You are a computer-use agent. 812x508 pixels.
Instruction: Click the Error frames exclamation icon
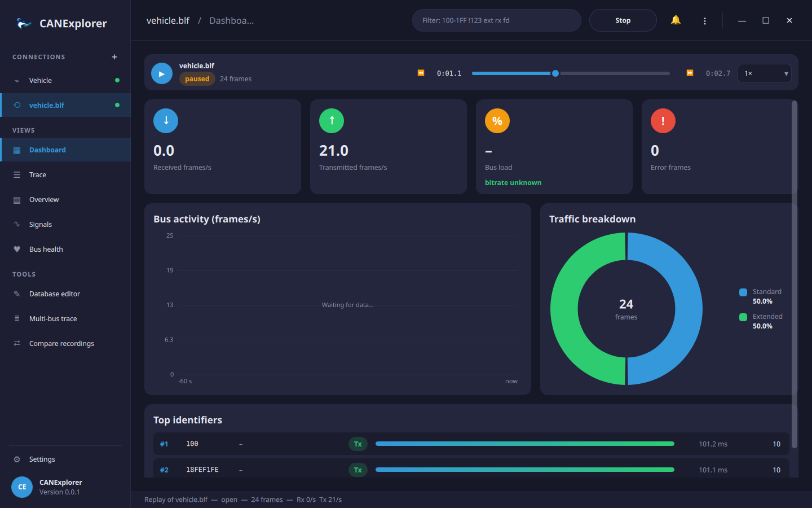pos(663,121)
